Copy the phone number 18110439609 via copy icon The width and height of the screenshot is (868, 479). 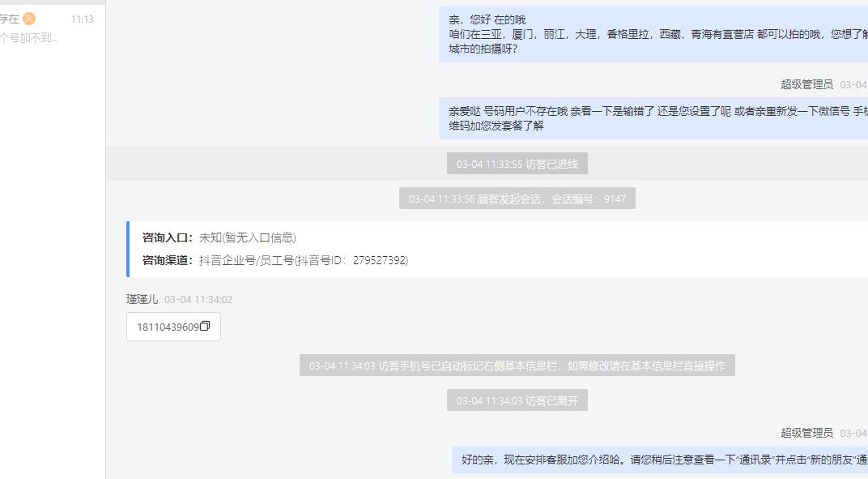pos(205,326)
